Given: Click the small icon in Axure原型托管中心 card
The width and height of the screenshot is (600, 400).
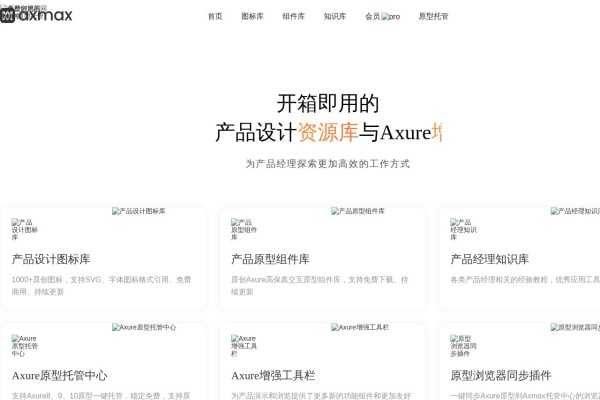Looking at the screenshot, I should 24,346.
